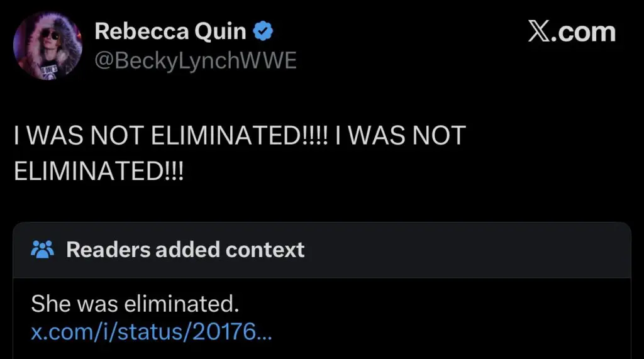
Task: Click the word 'context' in note header
Action: click(x=265, y=250)
